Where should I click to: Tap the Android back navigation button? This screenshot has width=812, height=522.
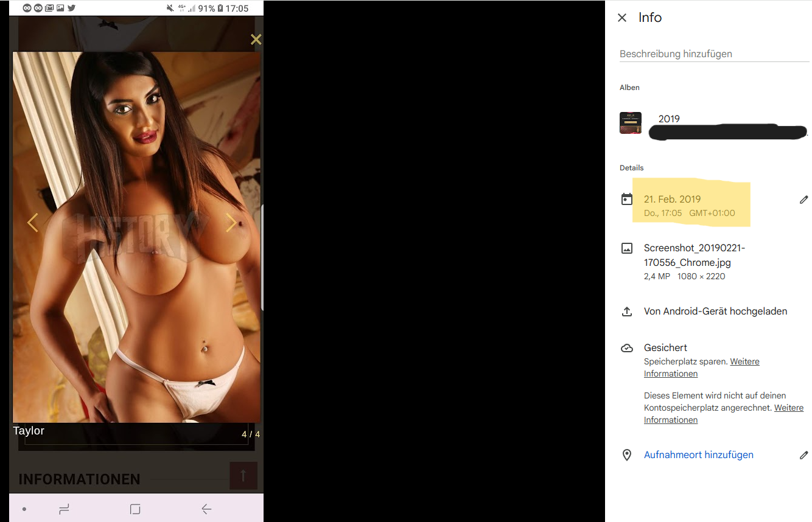[x=206, y=509]
